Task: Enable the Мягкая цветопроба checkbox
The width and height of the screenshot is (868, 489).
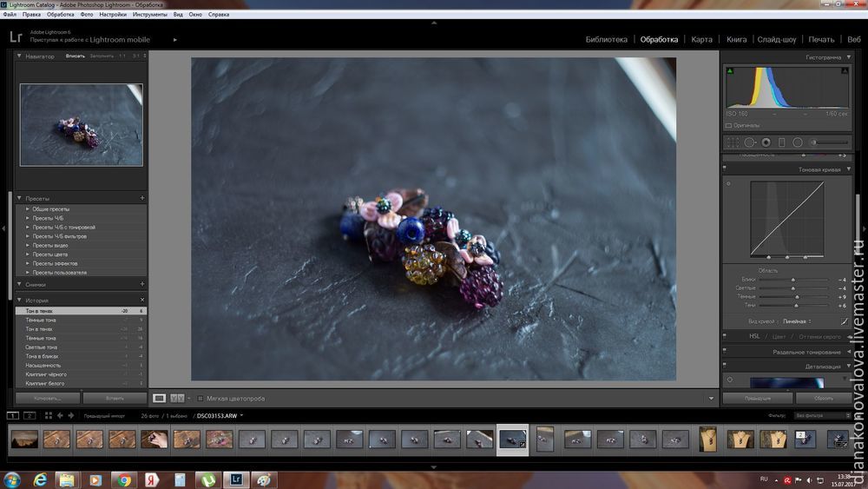Action: pyautogui.click(x=200, y=399)
